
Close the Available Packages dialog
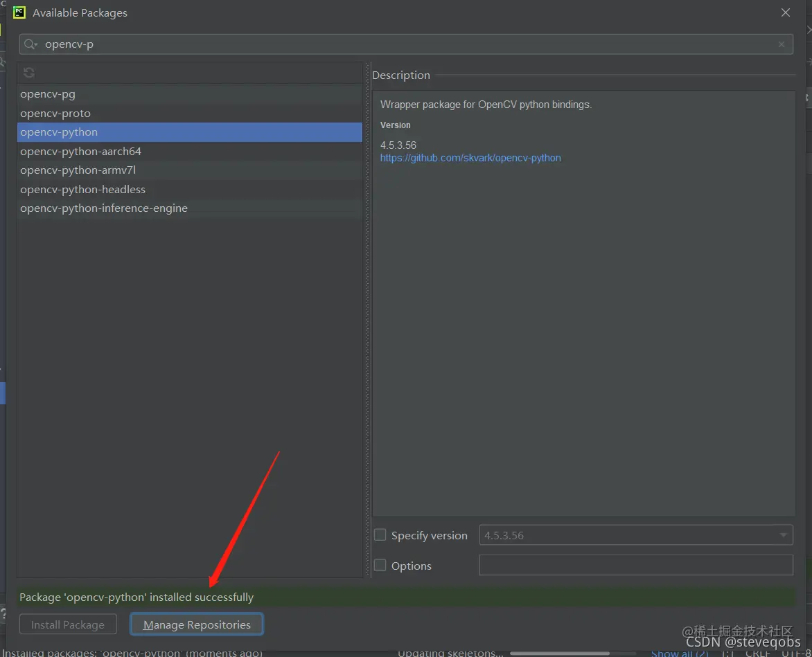(x=786, y=12)
